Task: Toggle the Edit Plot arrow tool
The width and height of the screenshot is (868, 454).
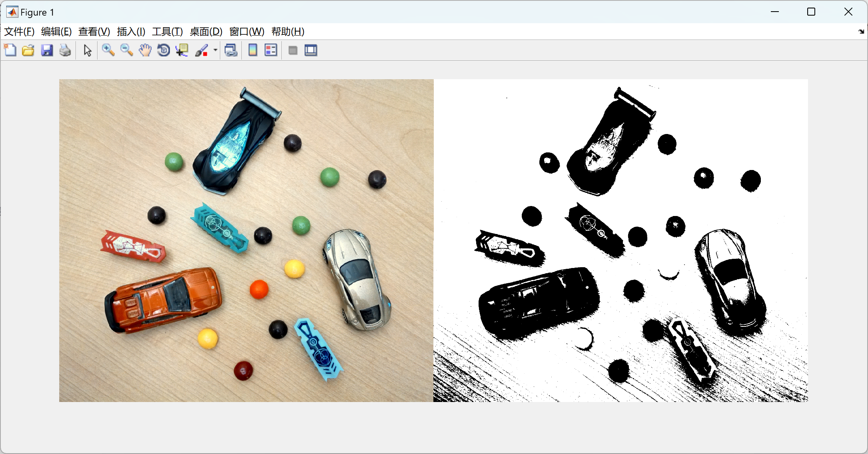Action: (x=88, y=50)
